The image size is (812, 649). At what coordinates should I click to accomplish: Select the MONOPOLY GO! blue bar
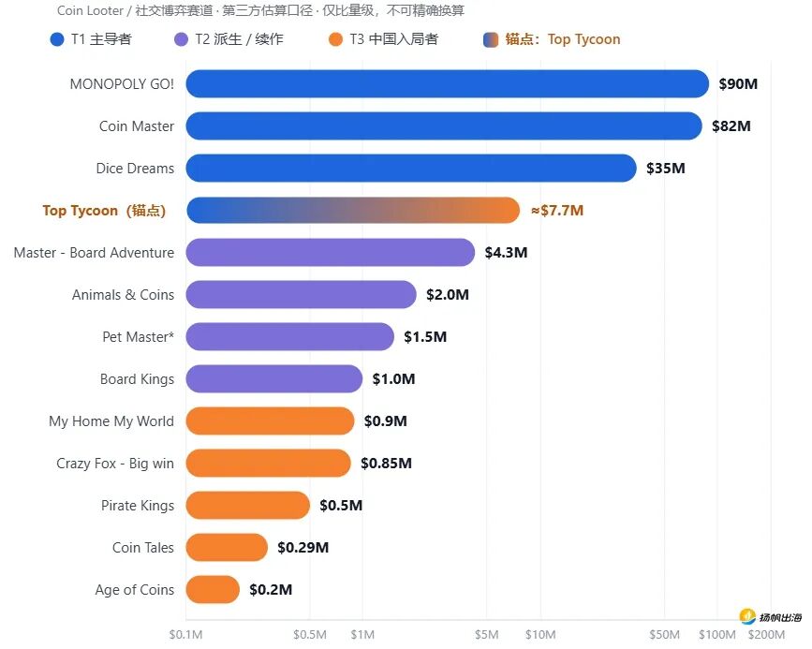pyautogui.click(x=448, y=84)
